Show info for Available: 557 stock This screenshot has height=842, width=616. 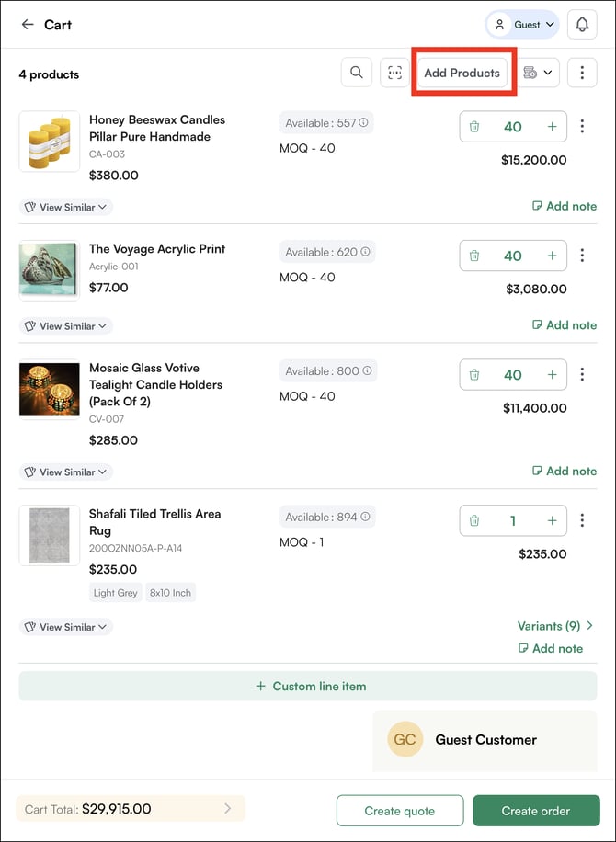click(364, 123)
